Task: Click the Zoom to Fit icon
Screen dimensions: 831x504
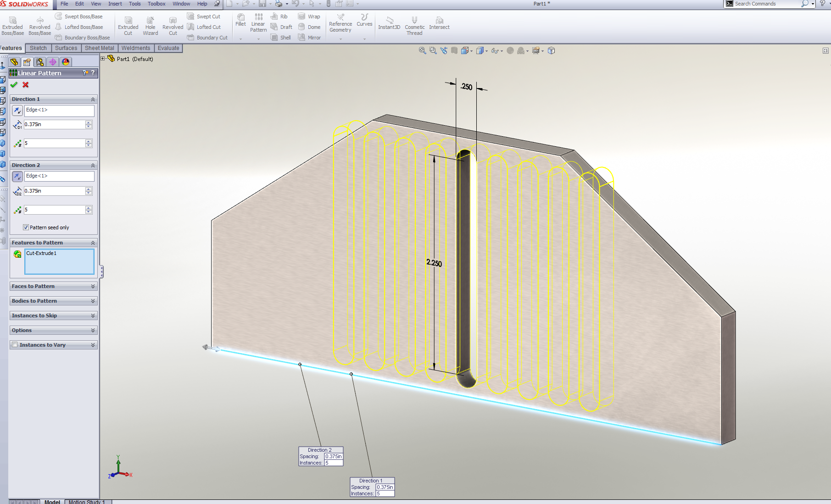Action: pyautogui.click(x=422, y=50)
